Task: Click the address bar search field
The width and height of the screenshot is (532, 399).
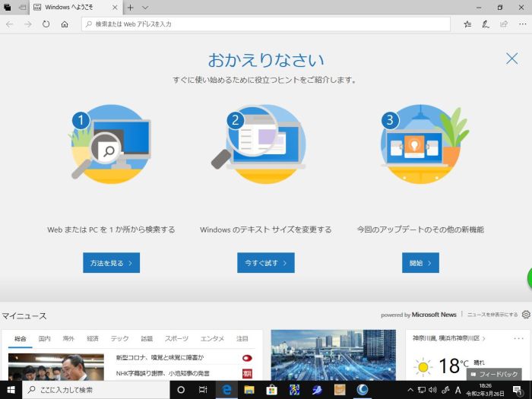Action: click(x=266, y=24)
